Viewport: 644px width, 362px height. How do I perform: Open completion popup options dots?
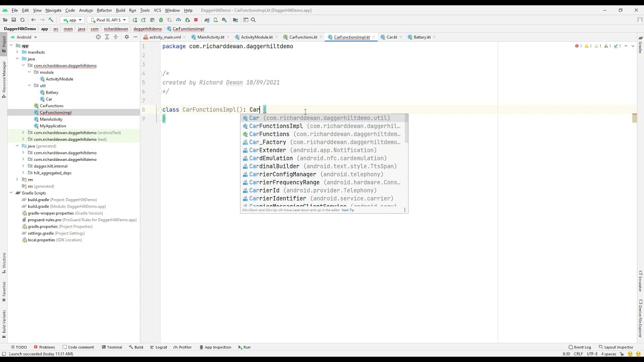(x=405, y=210)
